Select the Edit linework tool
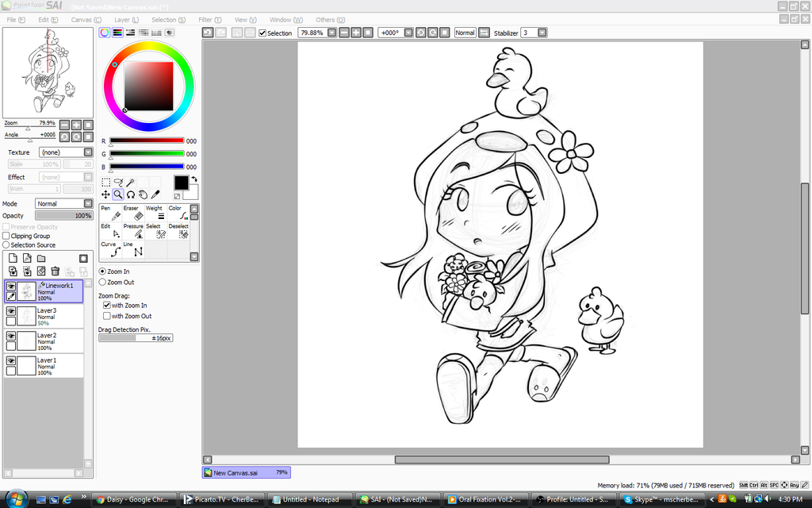Viewport: 812px width, 508px height. [110, 231]
